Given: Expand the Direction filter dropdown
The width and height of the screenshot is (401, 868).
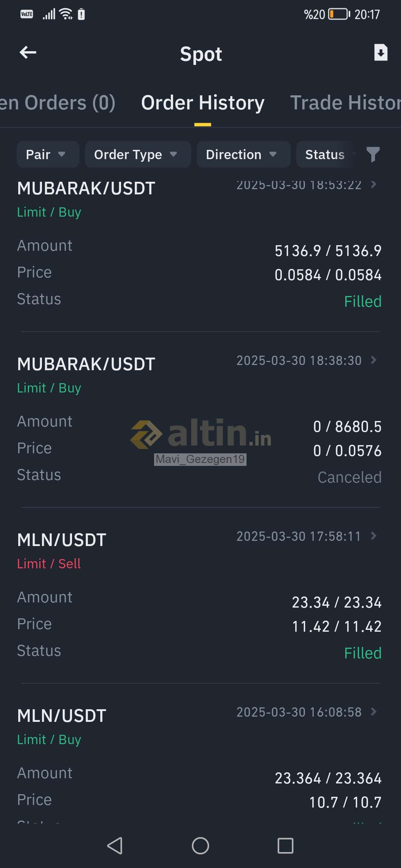Looking at the screenshot, I should (243, 154).
